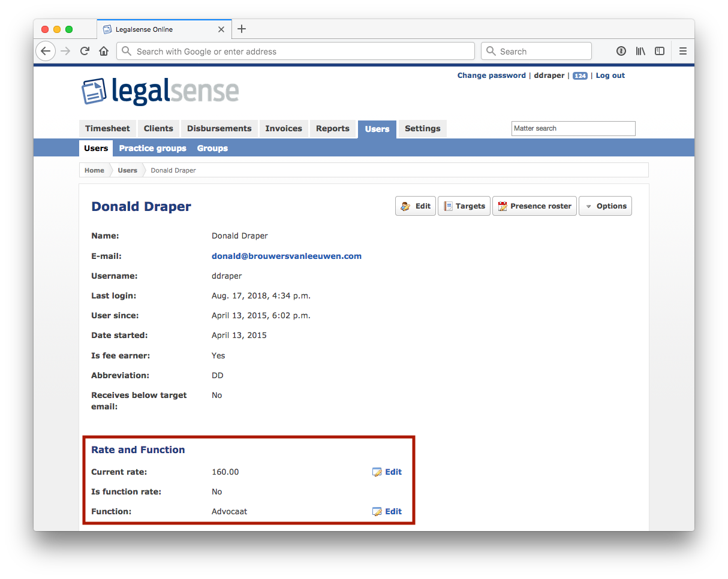This screenshot has width=728, height=579.
Task: Click the donald@brouwersvanleeuwen.com email link
Action: (287, 256)
